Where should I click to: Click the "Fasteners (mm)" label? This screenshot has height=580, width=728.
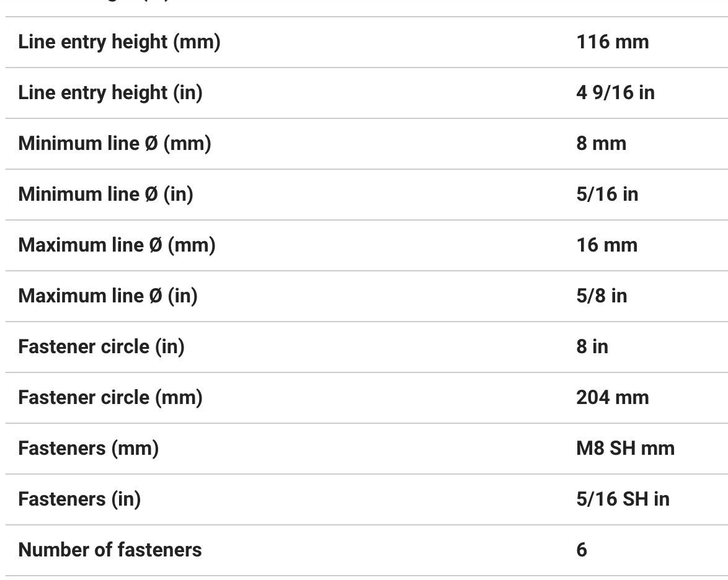(88, 449)
